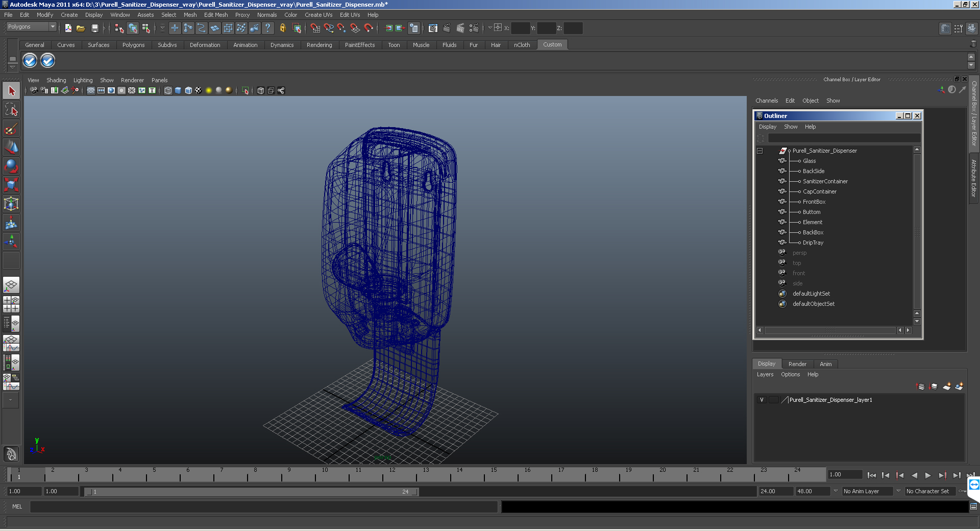980x531 pixels.
Task: Select DripTray in Outliner
Action: 813,243
